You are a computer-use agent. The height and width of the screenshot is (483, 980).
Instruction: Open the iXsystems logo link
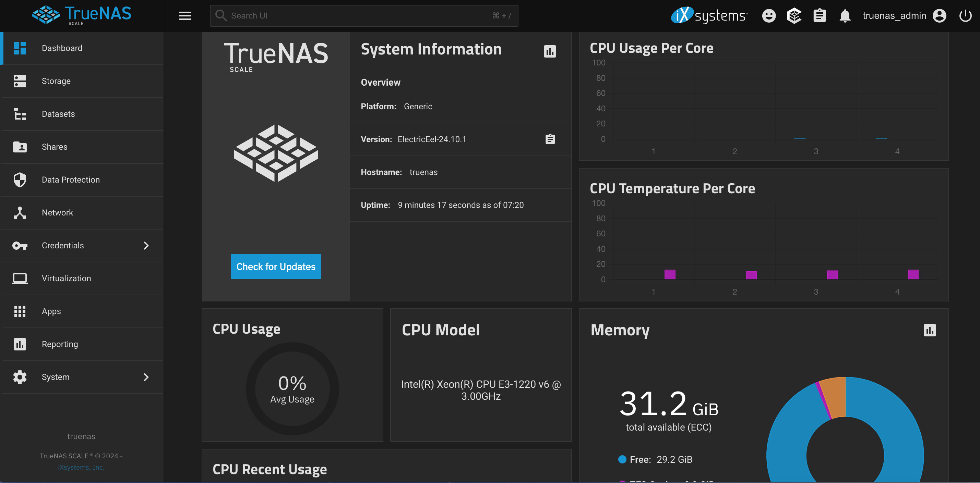pyautogui.click(x=709, y=15)
